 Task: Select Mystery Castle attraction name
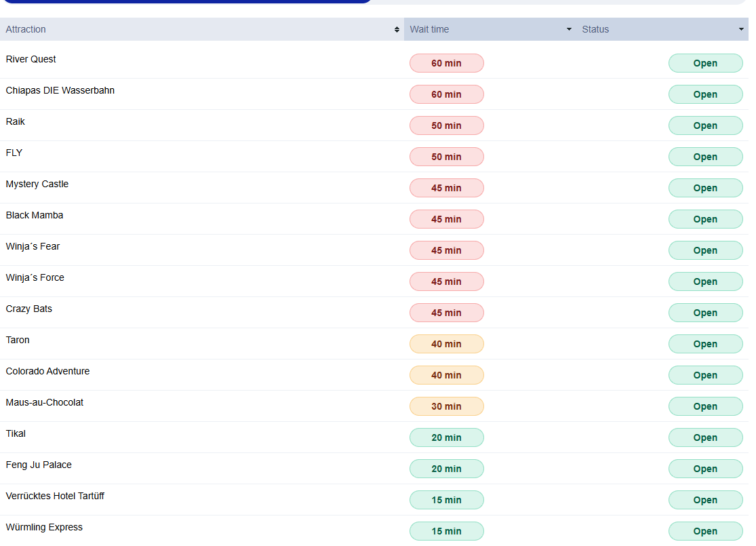[37, 184]
